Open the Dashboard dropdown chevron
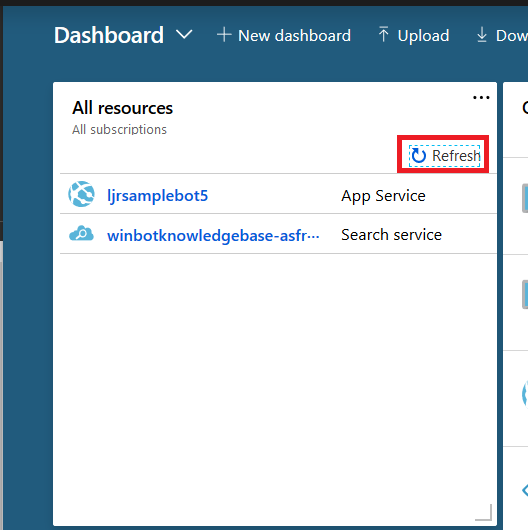 point(184,34)
